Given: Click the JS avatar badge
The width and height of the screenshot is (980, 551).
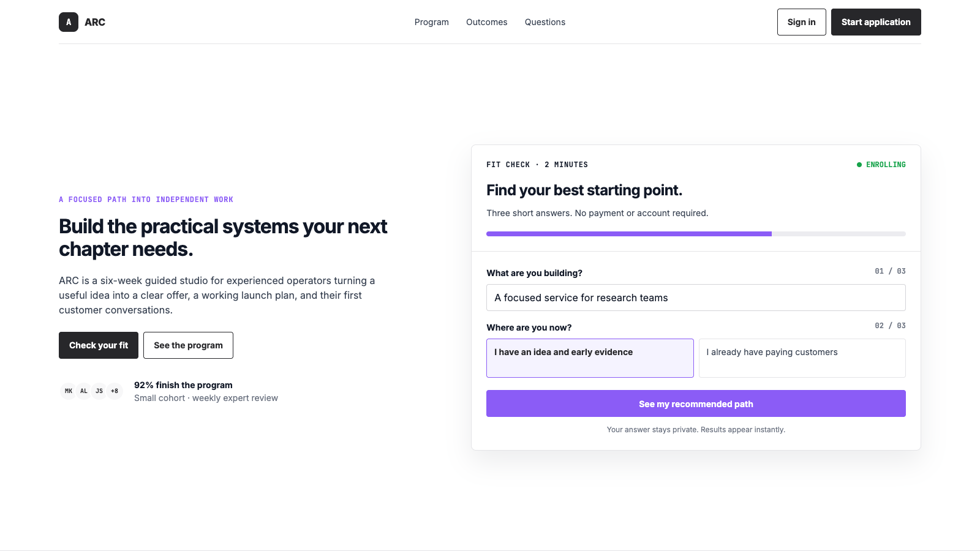Looking at the screenshot, I should point(99,391).
